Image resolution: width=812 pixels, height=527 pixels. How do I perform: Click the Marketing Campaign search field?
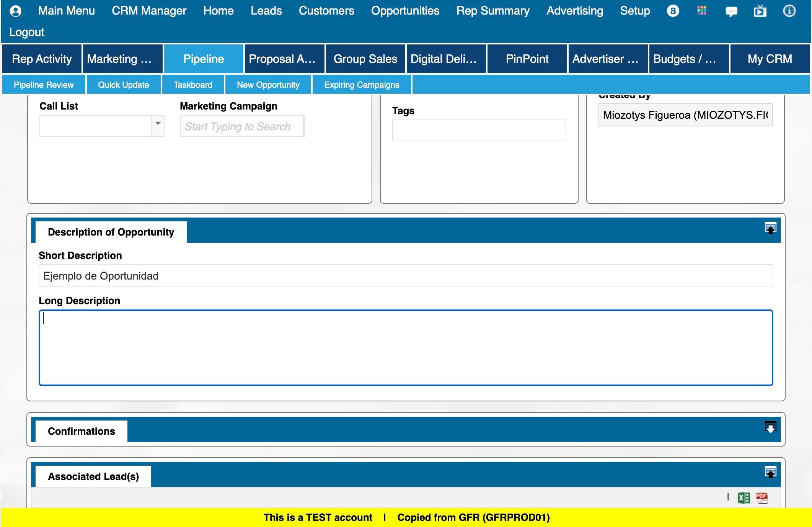coord(242,126)
